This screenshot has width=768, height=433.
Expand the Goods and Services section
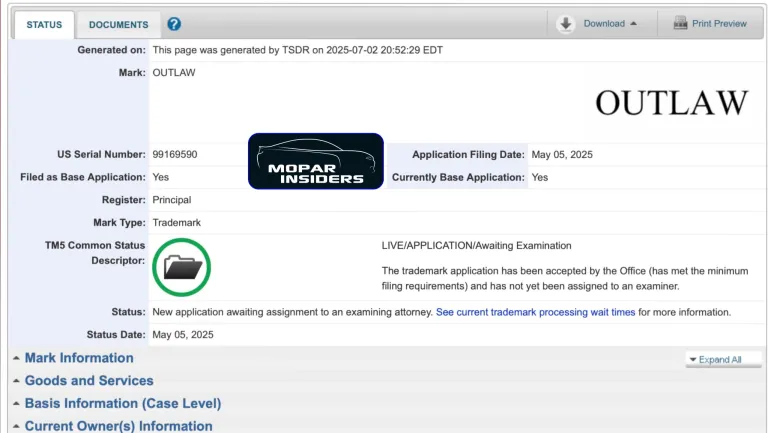pyautogui.click(x=88, y=381)
